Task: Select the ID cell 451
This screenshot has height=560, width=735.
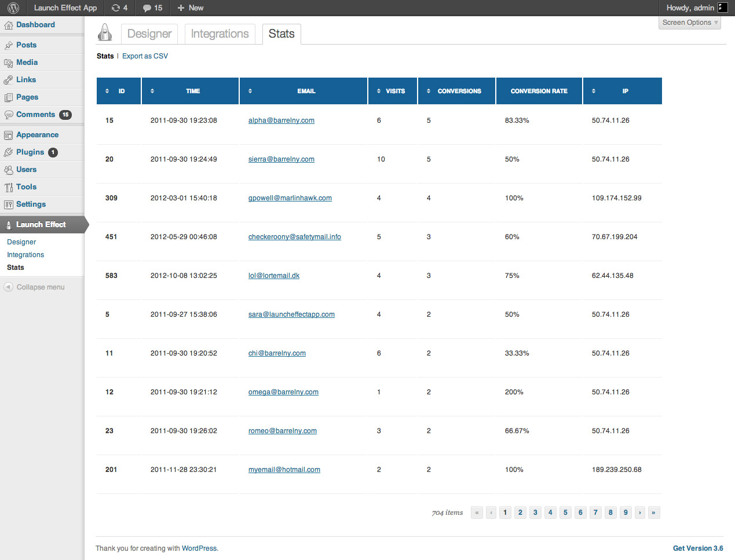Action: pos(111,237)
